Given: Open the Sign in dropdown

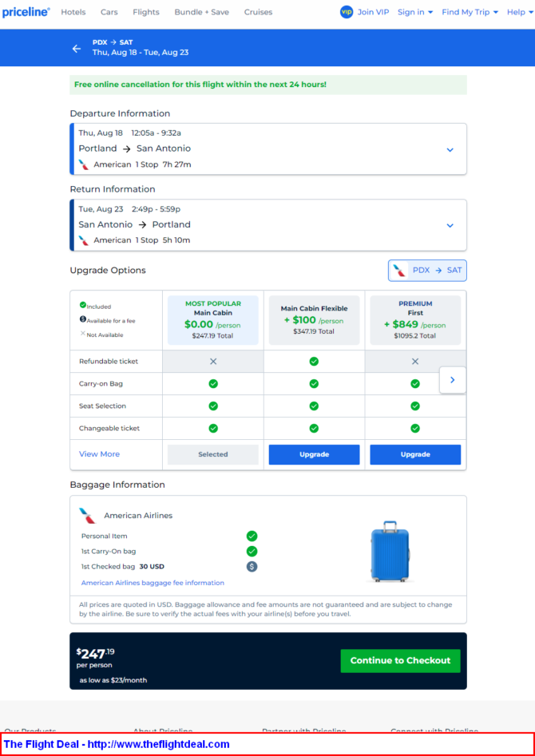Looking at the screenshot, I should click(415, 12).
